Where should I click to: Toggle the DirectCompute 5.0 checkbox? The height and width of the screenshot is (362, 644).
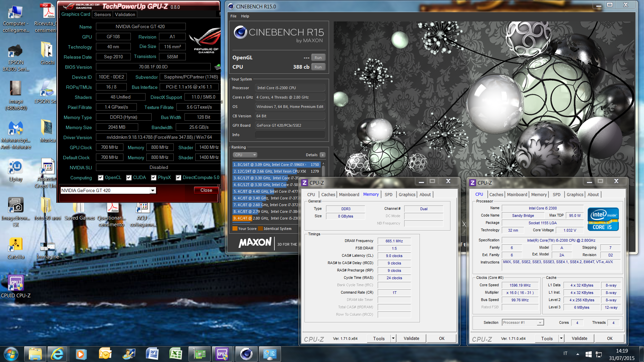pyautogui.click(x=178, y=178)
